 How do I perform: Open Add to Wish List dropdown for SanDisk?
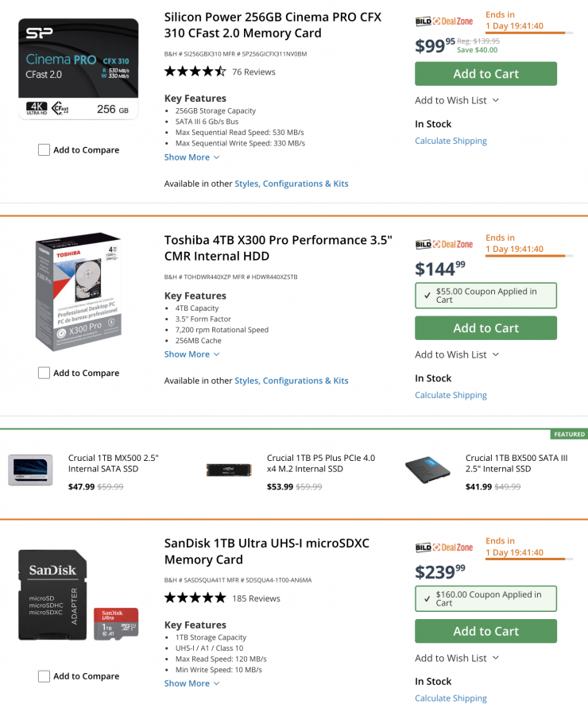(x=457, y=658)
